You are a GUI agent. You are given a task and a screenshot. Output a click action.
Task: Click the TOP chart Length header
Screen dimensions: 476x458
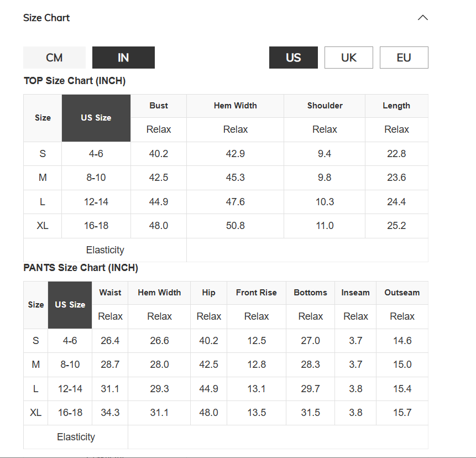click(396, 106)
